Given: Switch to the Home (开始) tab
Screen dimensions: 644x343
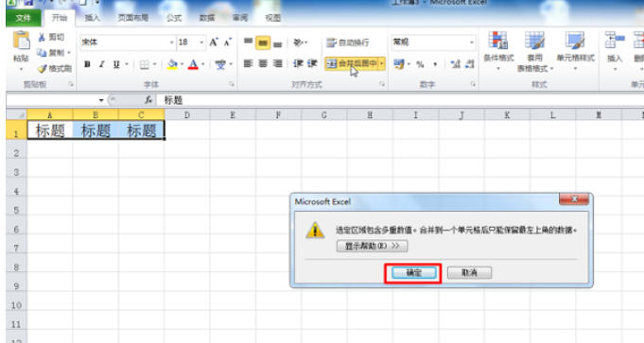Looking at the screenshot, I should (x=60, y=18).
